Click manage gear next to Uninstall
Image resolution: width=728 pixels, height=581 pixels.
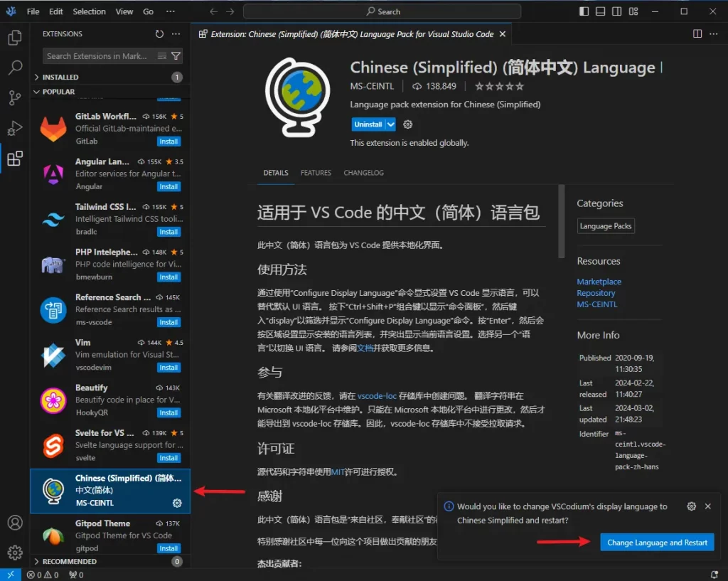407,124
